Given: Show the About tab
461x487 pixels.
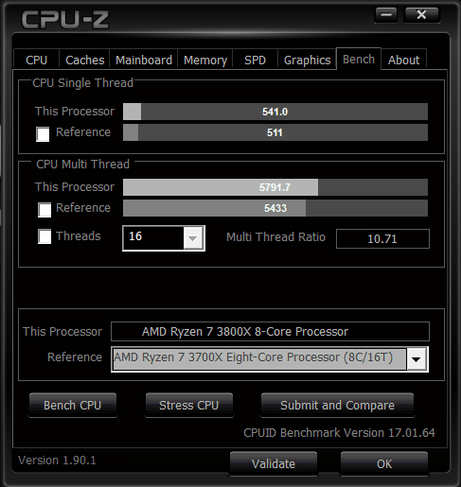Looking at the screenshot, I should tap(404, 60).
